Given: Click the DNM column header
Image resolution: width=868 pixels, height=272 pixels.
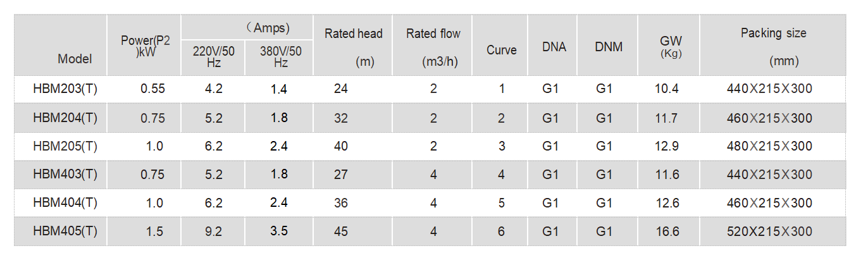Looking at the screenshot, I should pyautogui.click(x=608, y=47).
